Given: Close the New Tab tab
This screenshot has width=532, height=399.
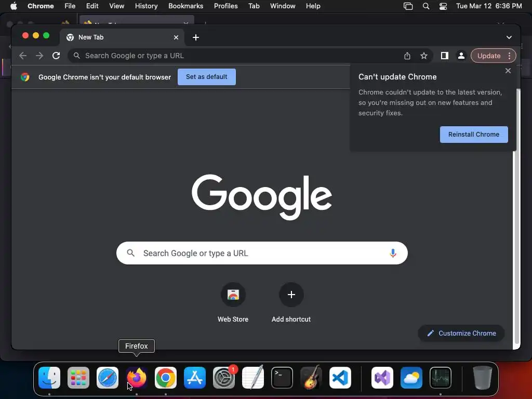Looking at the screenshot, I should point(176,37).
